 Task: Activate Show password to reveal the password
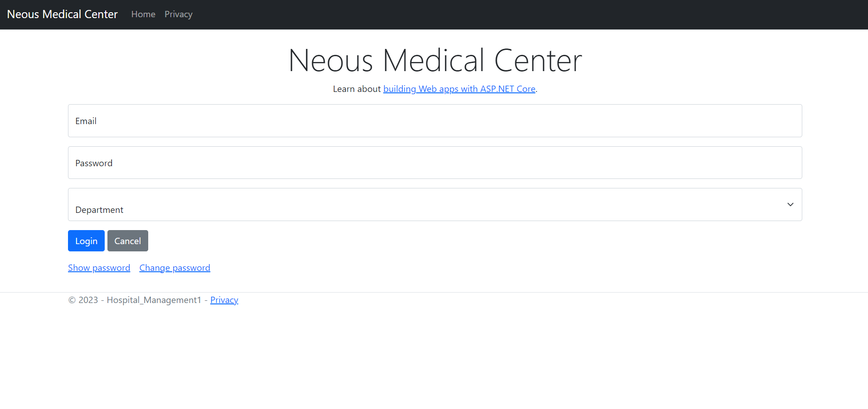99,267
